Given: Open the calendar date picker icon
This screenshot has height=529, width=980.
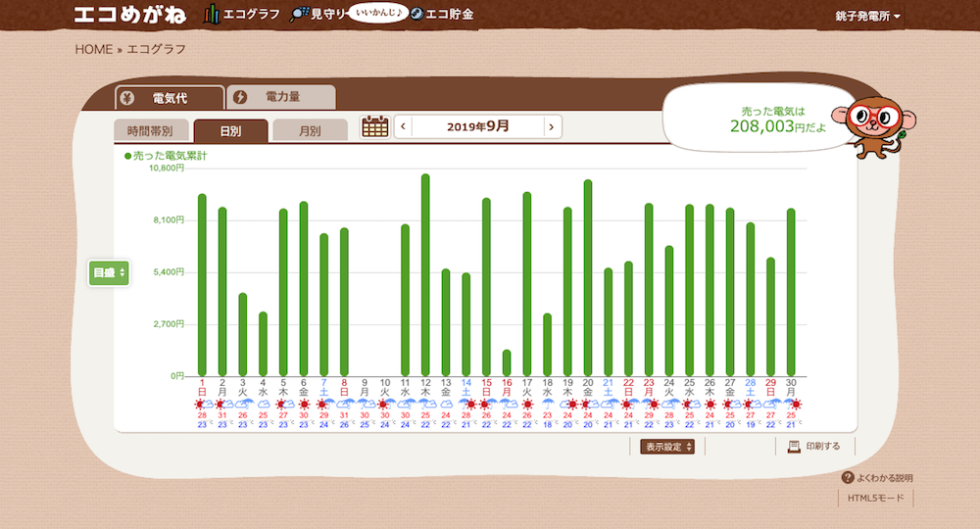Looking at the screenshot, I should 375,126.
